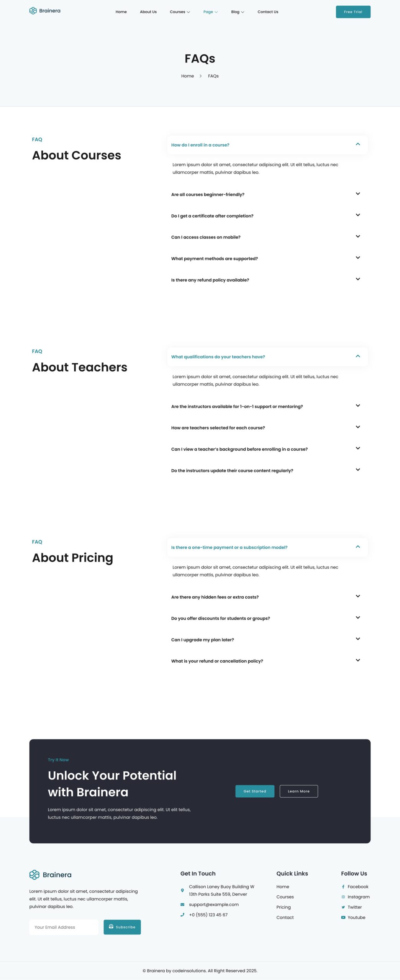This screenshot has width=400, height=980.
Task: Click the location pin icon by address
Action: click(182, 890)
